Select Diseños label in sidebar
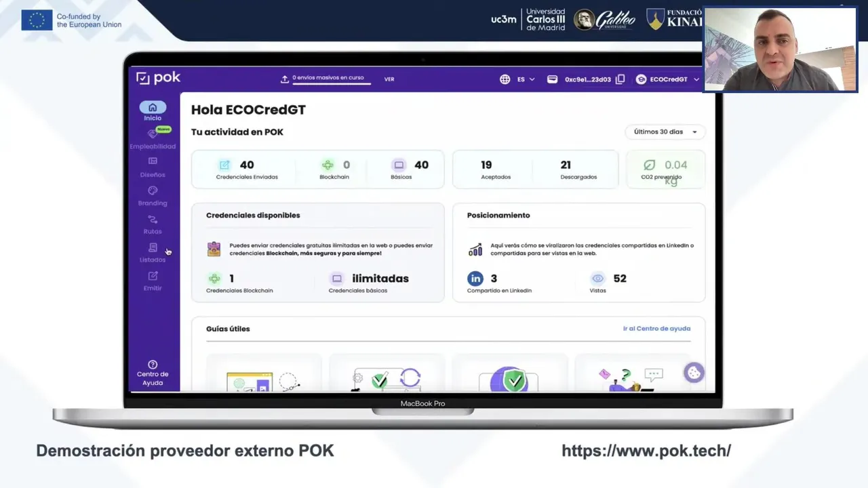Screen dimensions: 868x488 tap(153, 175)
